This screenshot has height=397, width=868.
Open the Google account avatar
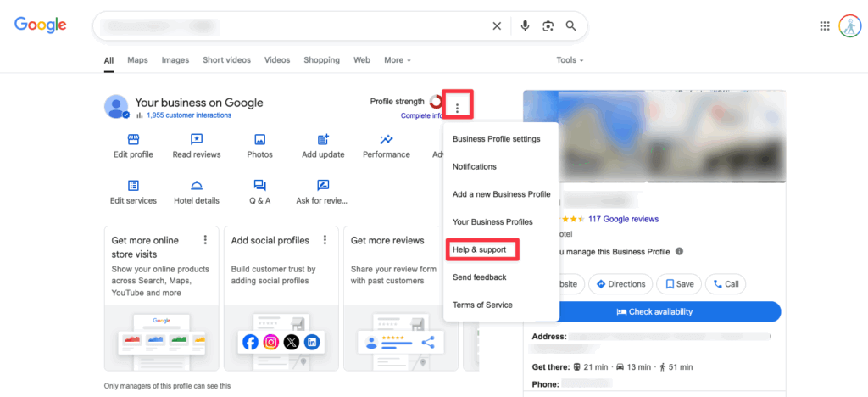pos(849,26)
